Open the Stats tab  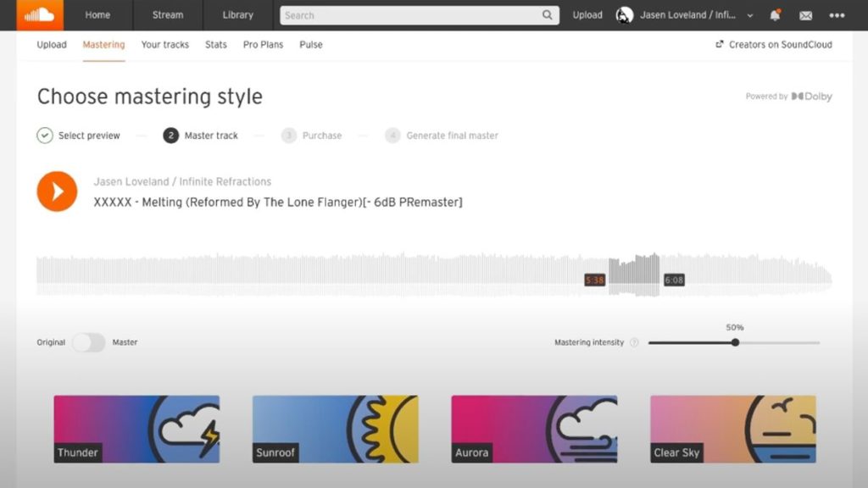coord(215,44)
